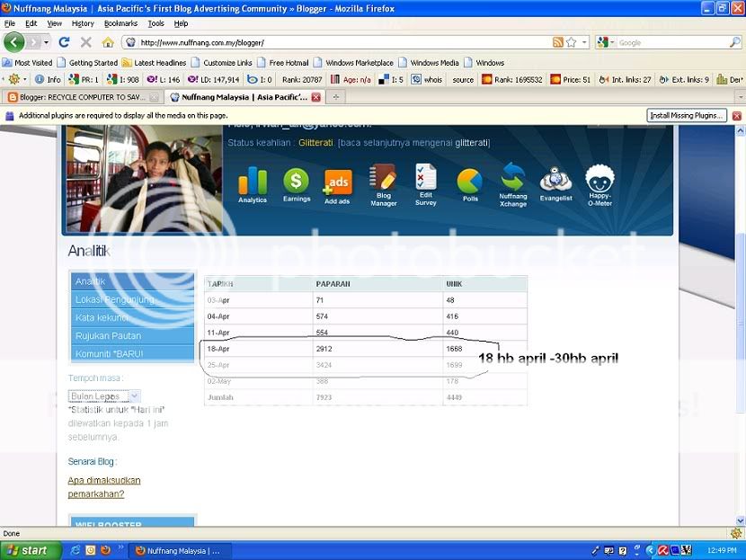The width and height of the screenshot is (746, 560).
Task: Open the Tools menu
Action: click(x=155, y=23)
